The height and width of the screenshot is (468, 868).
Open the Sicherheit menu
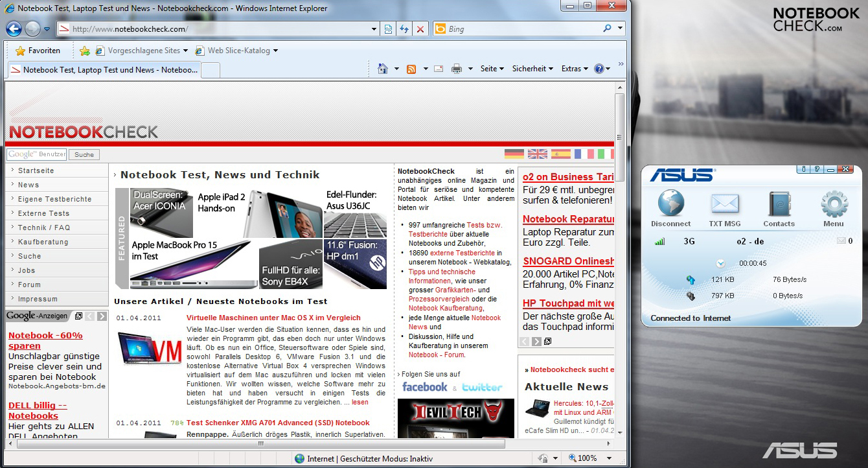532,69
